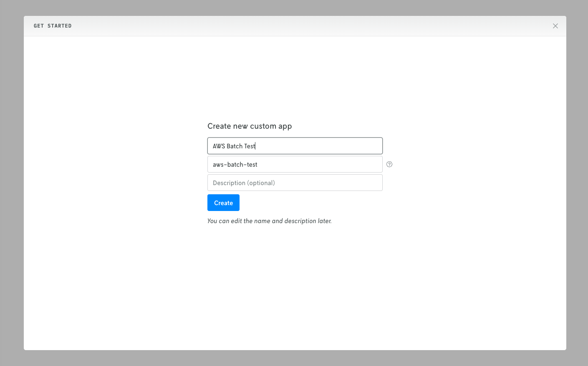Click the circled question mark beside aws-batch-test
Screen dimensions: 588x366
click(x=389, y=164)
